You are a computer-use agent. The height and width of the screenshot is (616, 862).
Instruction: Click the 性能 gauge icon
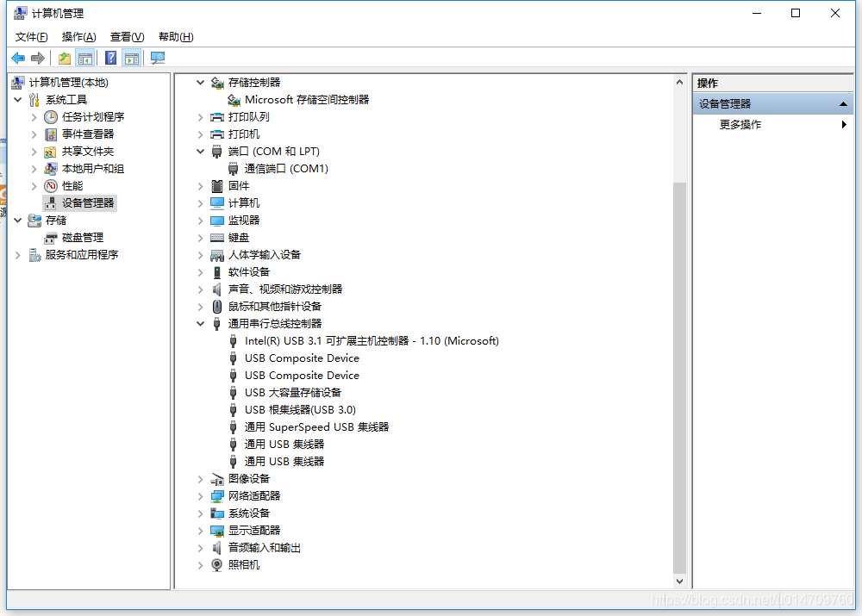[51, 186]
